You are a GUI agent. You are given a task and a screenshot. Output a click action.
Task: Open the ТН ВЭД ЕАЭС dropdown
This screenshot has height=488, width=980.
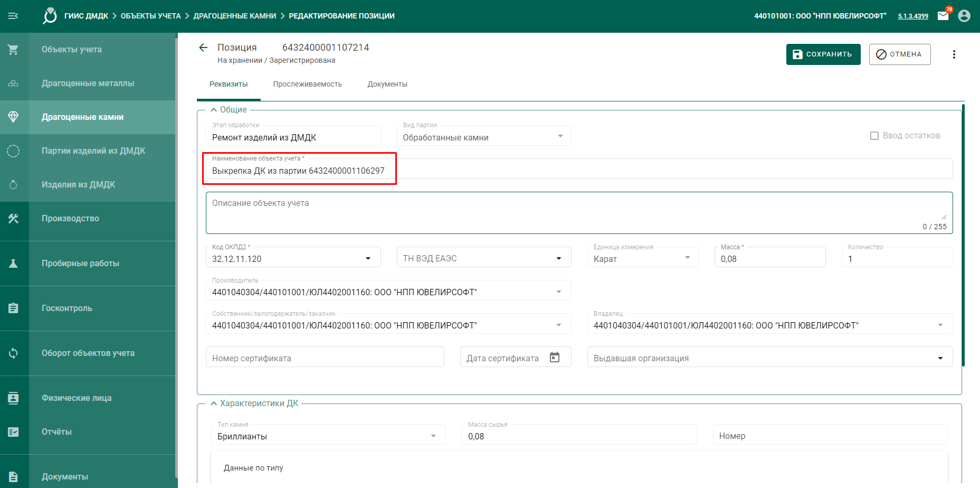(x=484, y=257)
